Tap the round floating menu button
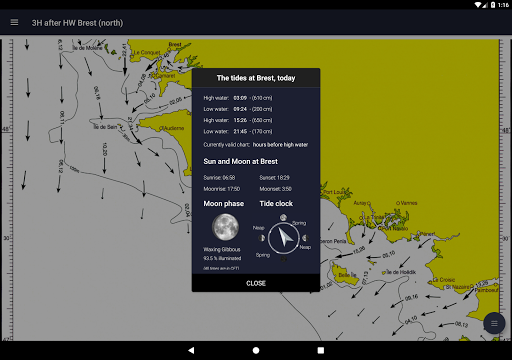Screen dimensions: 512x360 494,323
